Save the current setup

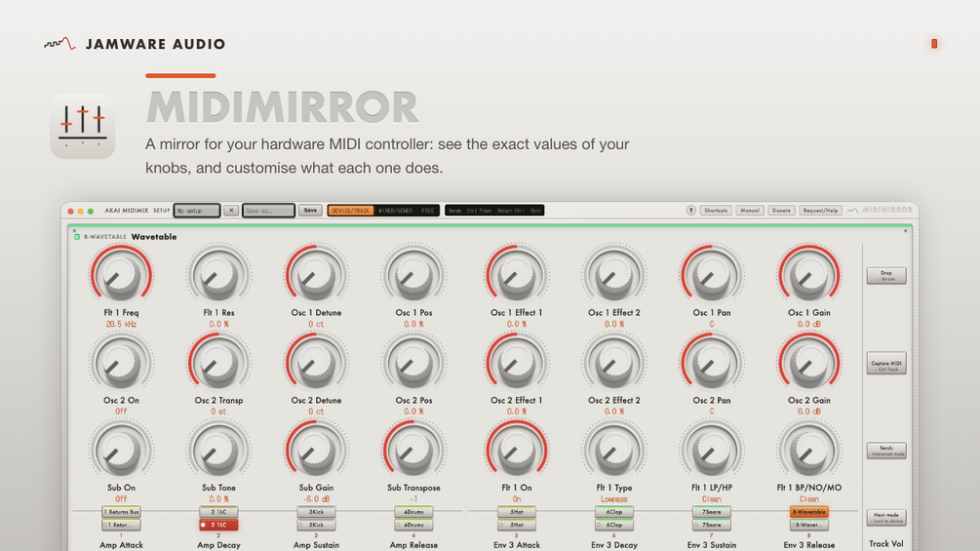(310, 211)
